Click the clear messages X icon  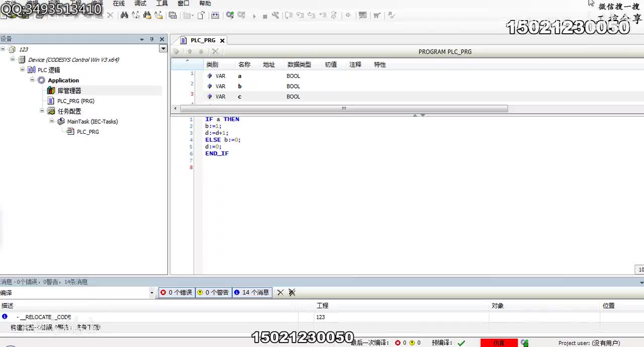coord(280,292)
